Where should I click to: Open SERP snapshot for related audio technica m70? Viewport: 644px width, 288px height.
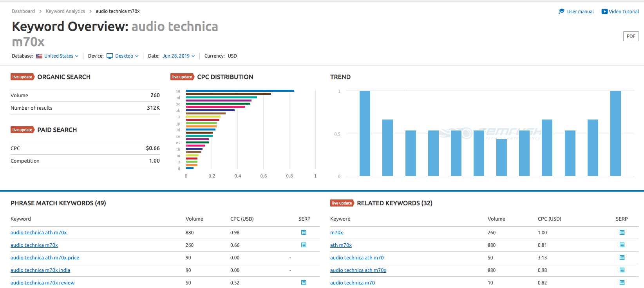[x=622, y=283]
